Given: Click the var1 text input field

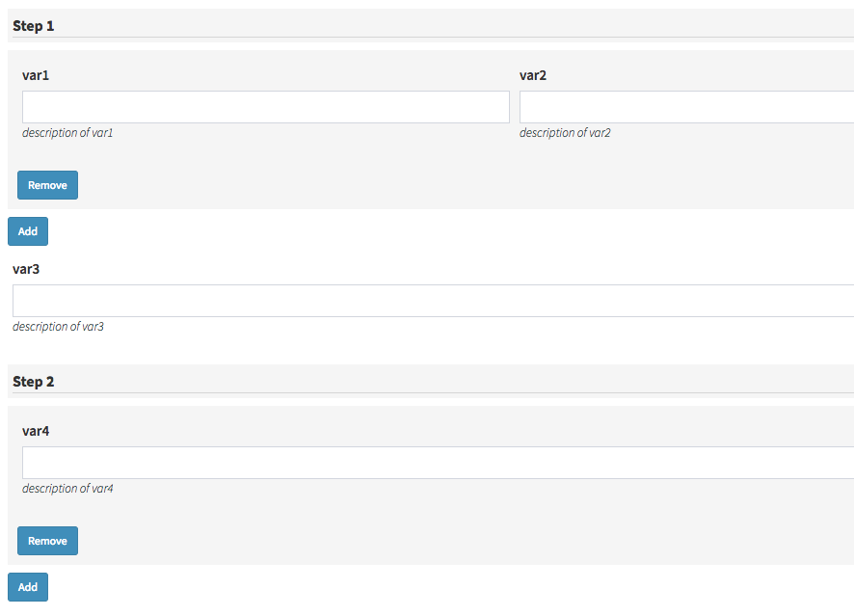Looking at the screenshot, I should point(265,107).
